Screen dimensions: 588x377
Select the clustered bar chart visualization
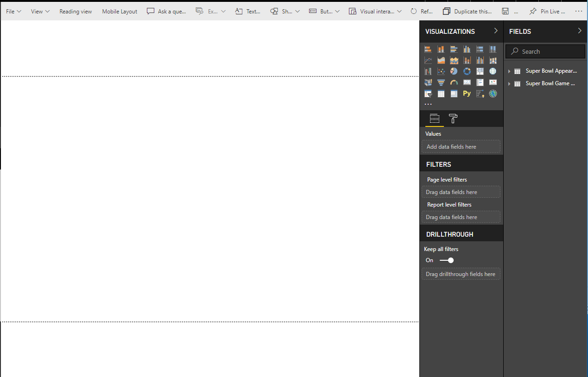pyautogui.click(x=454, y=49)
